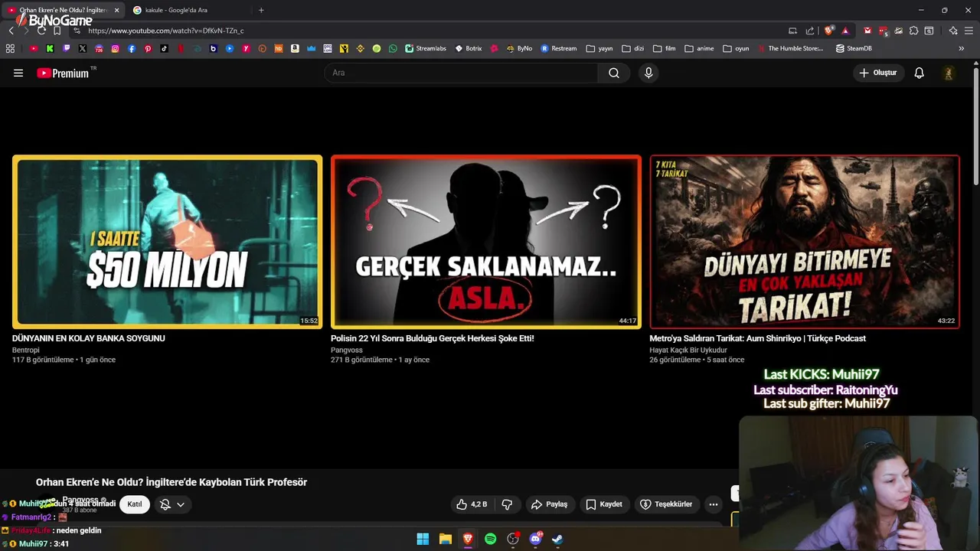Open Brave Rewards triangle icon

pos(845,31)
